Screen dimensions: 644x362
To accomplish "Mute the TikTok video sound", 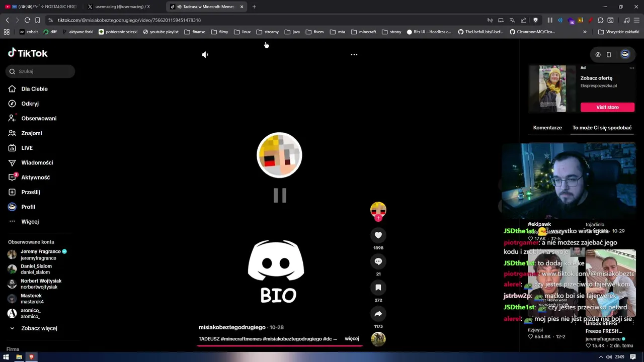I will pyautogui.click(x=205, y=54).
